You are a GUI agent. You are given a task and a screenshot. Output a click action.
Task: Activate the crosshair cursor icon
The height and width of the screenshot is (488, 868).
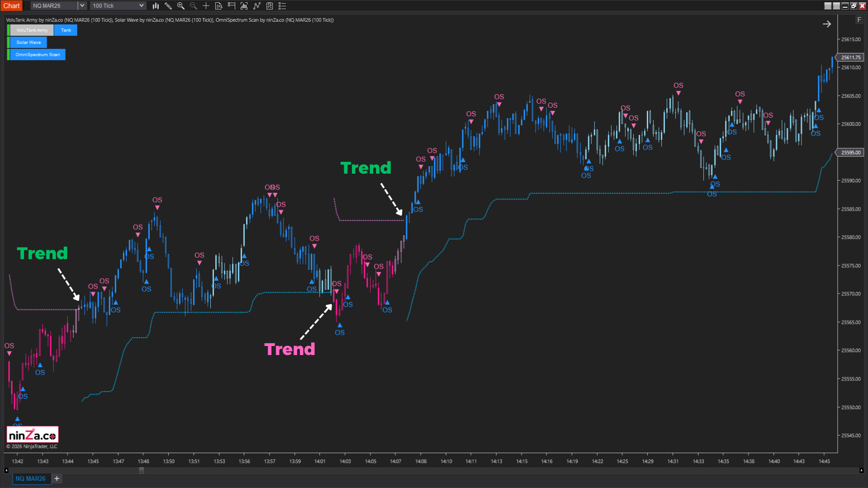coord(206,6)
